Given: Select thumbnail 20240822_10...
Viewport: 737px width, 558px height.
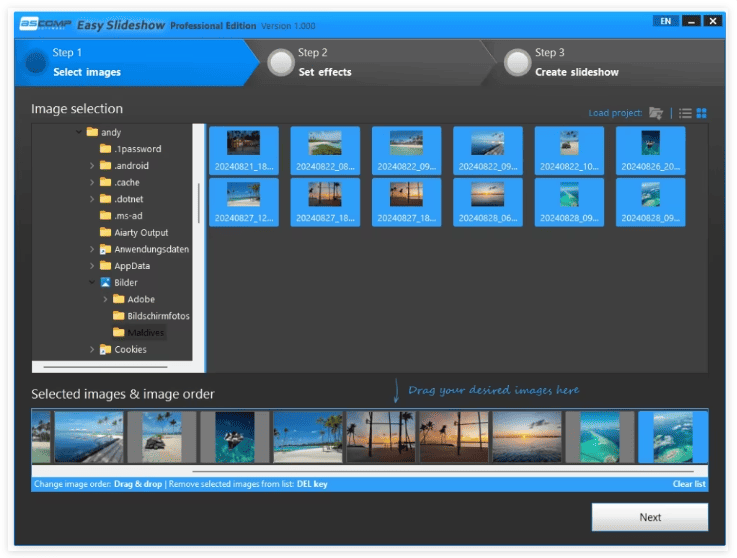Looking at the screenshot, I should (x=569, y=151).
